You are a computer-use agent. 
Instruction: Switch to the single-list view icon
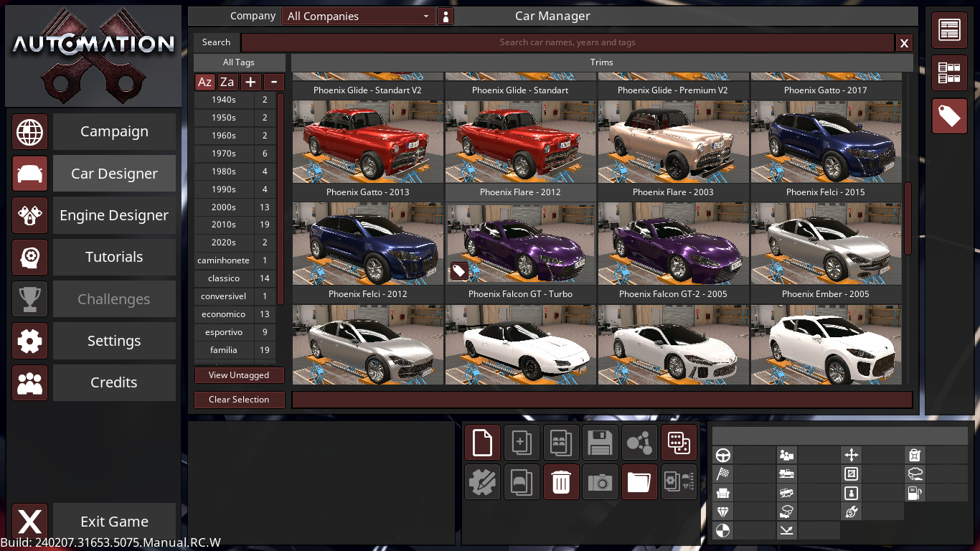(949, 30)
